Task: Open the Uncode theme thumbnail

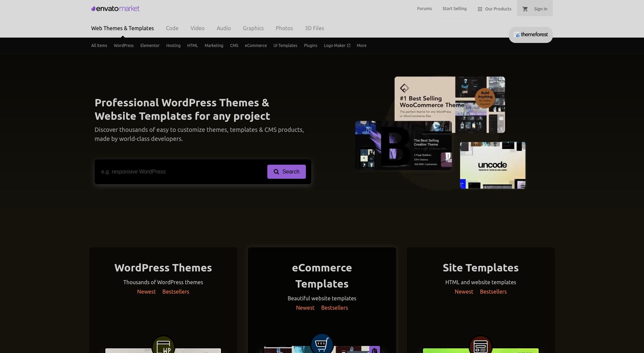Action: [493, 165]
